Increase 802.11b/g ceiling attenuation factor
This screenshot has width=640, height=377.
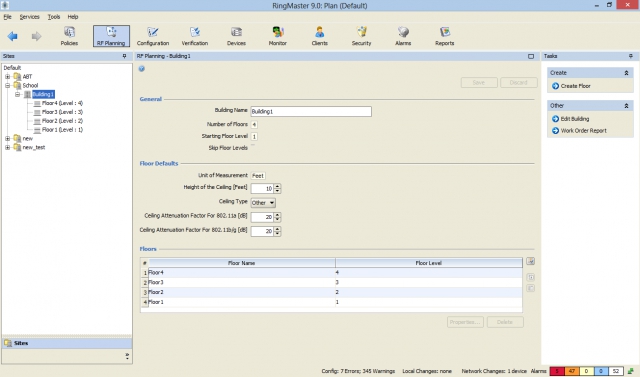coord(278,229)
